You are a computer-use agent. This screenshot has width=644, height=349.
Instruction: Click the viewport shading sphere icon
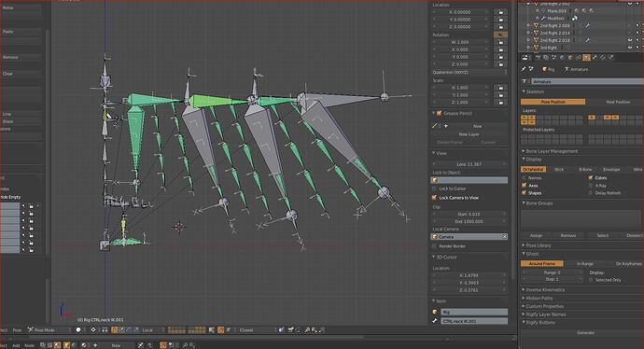coord(78,329)
